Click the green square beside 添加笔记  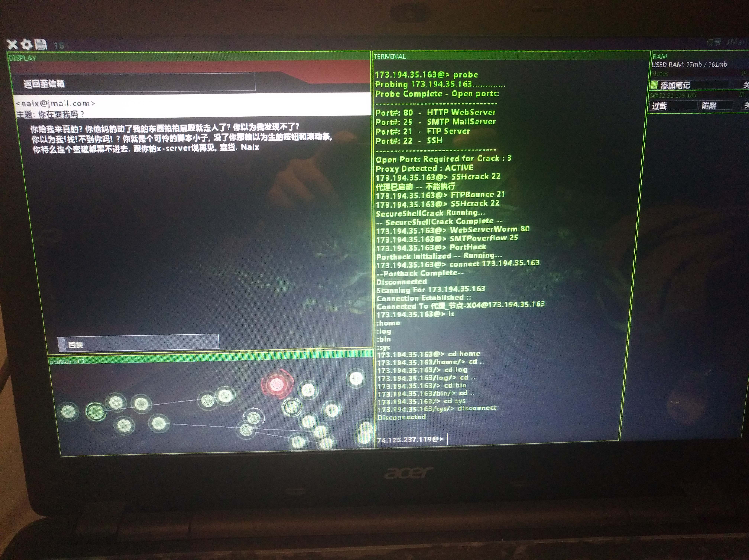(x=654, y=85)
